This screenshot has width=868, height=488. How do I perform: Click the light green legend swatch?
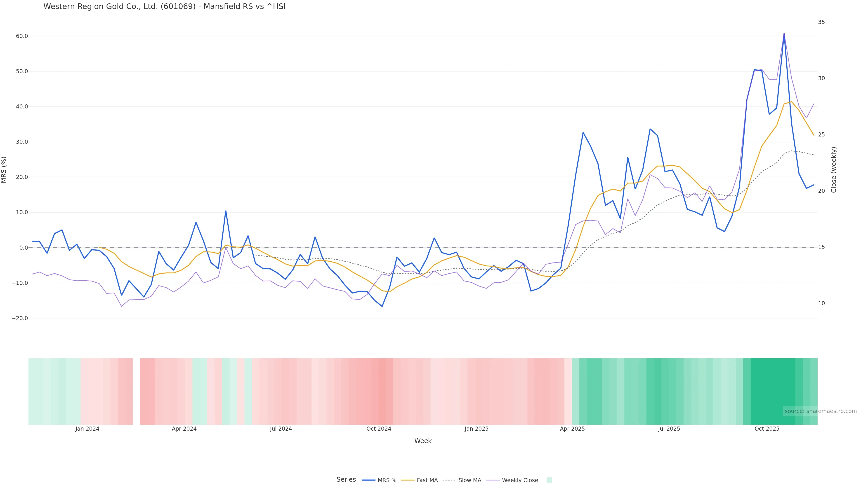pyautogui.click(x=549, y=480)
